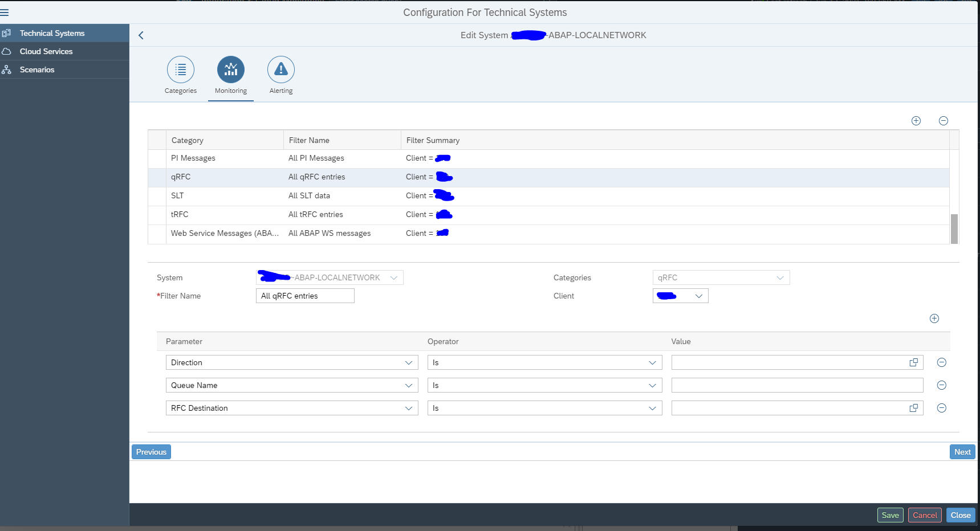Click the Previous button
980x531 pixels.
151,452
